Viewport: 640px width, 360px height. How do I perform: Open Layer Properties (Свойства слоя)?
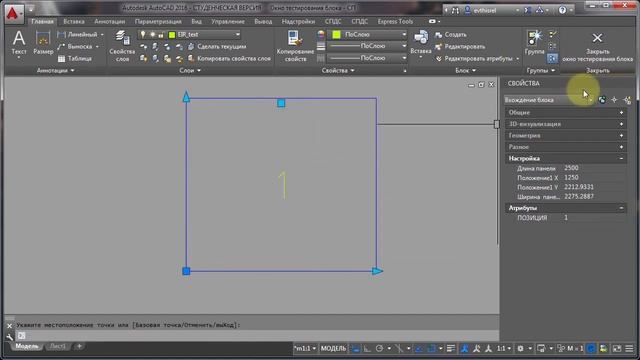[x=122, y=46]
